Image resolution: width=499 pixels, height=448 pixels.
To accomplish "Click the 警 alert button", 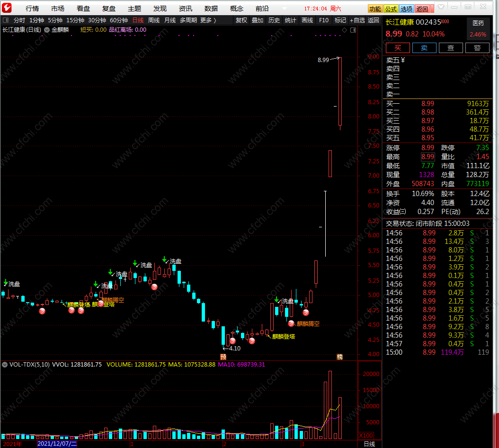I will coord(477,48).
